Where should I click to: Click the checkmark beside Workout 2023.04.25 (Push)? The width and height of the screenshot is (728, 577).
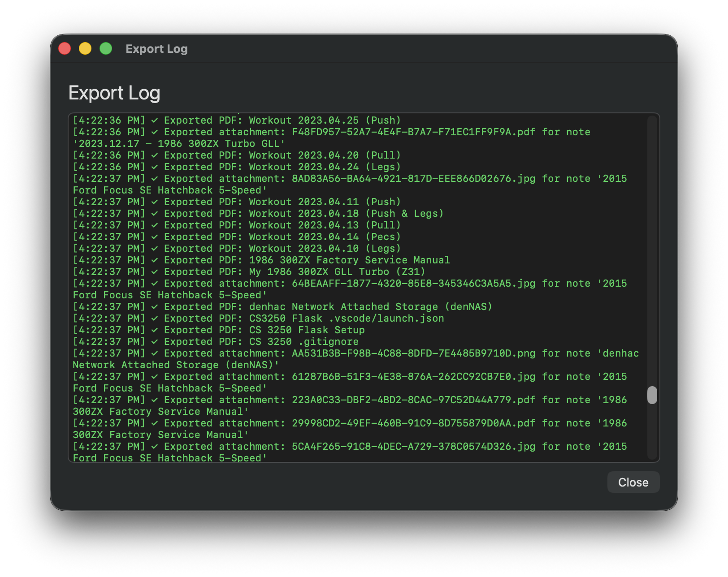[x=155, y=120]
